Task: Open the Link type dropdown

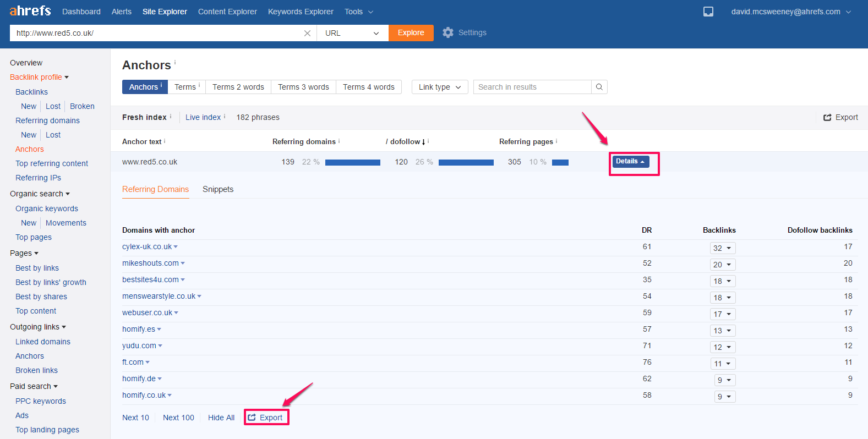Action: [x=440, y=87]
